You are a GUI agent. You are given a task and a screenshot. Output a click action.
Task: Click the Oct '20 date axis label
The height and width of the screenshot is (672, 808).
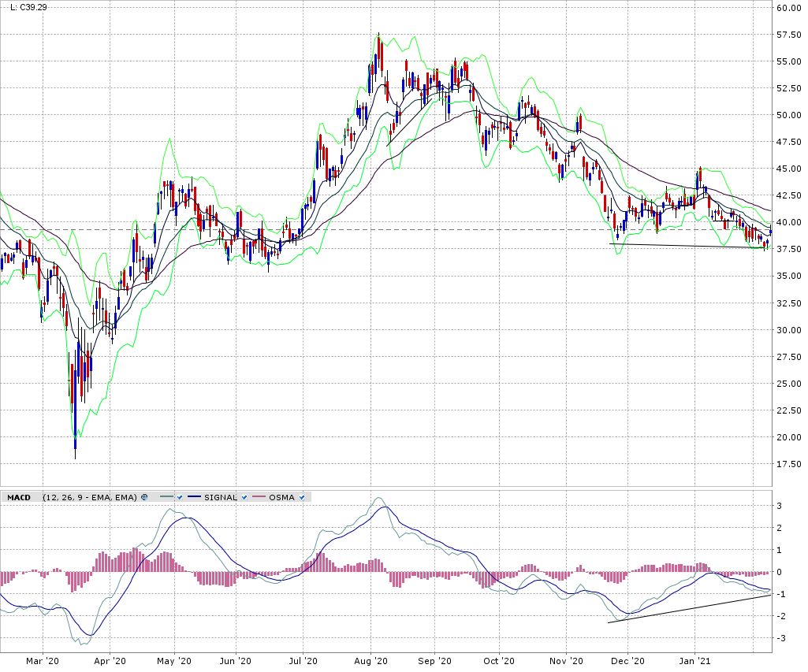pyautogui.click(x=499, y=661)
